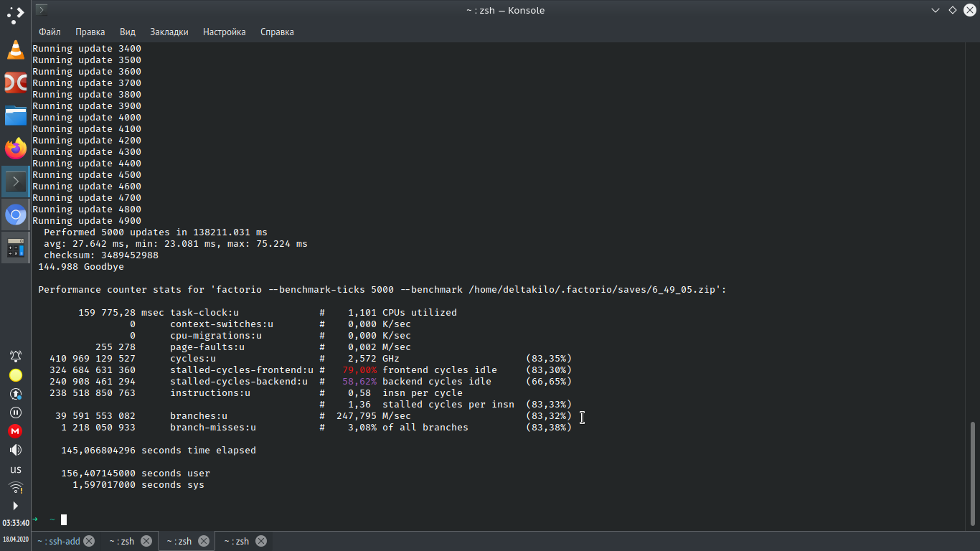This screenshot has width=980, height=551.
Task: Click the 'branch-misses:u' counter label
Action: (x=213, y=428)
